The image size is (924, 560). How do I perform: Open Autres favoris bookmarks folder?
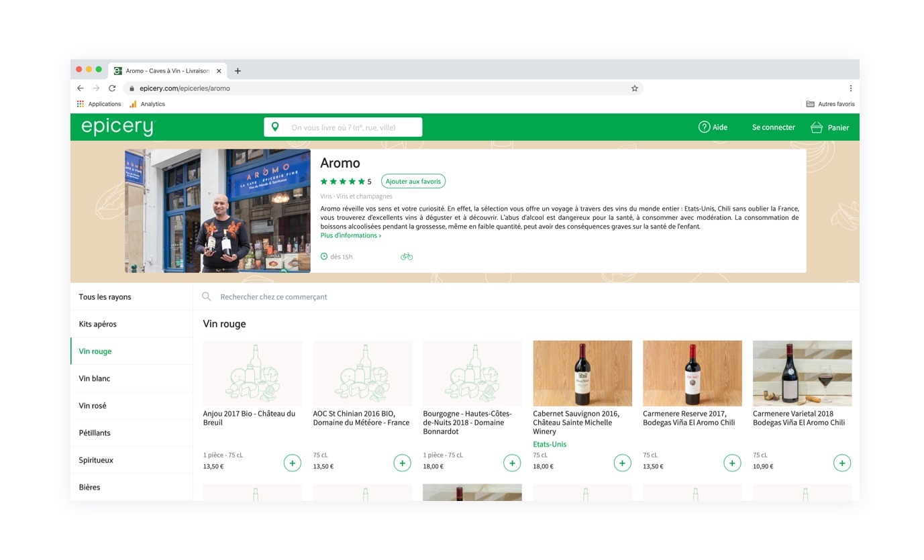[830, 104]
